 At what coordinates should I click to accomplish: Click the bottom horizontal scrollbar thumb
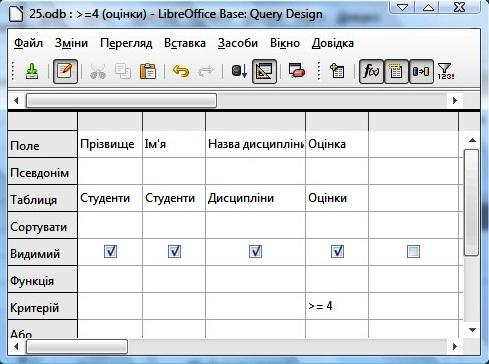(x=77, y=347)
